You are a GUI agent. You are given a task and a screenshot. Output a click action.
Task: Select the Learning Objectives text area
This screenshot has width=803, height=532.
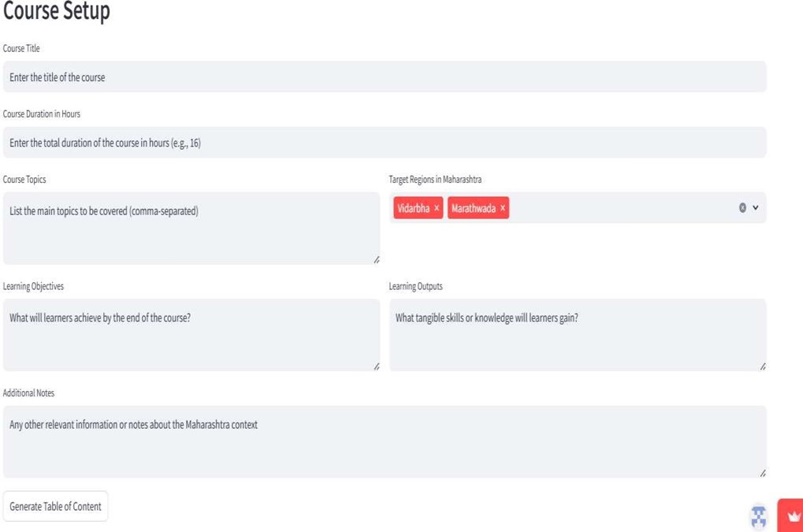point(191,335)
